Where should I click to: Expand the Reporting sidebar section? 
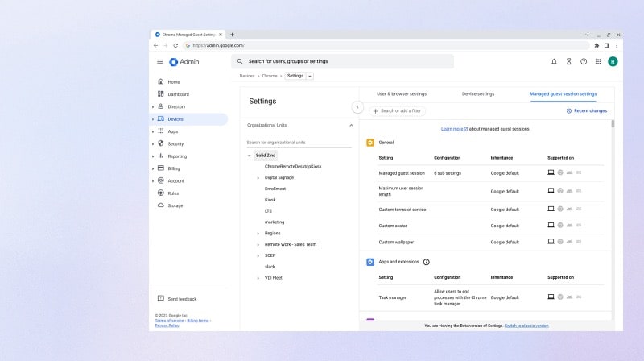pos(153,156)
